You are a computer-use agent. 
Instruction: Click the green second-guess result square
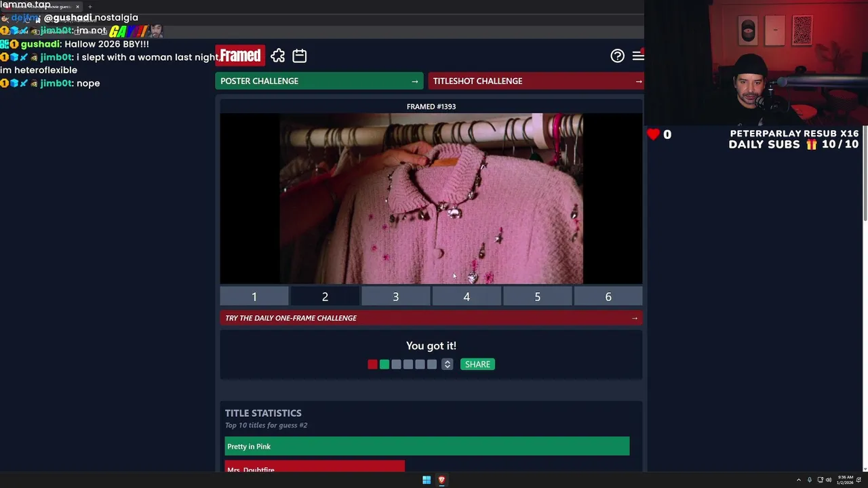point(384,365)
